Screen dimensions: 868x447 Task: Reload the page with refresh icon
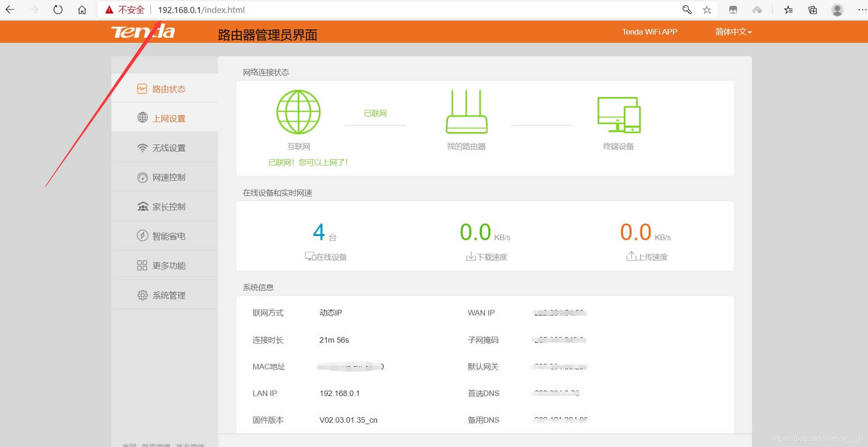[58, 10]
